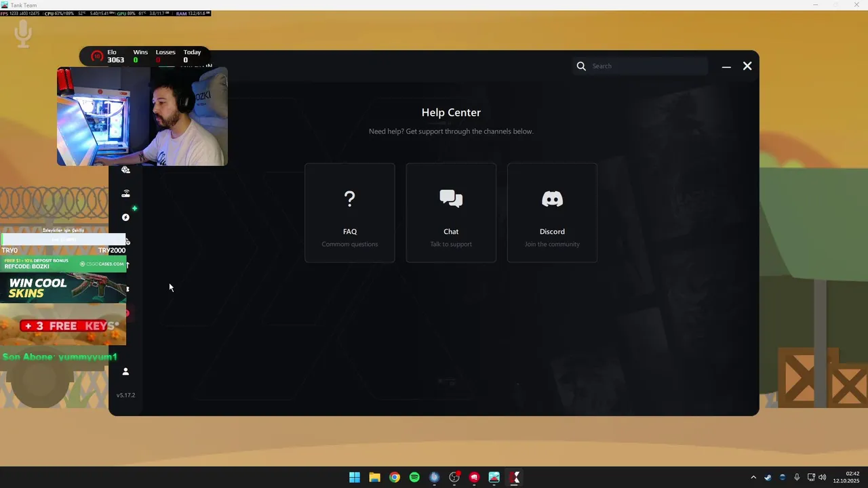Open the blue orb app in taskbar

(x=435, y=477)
